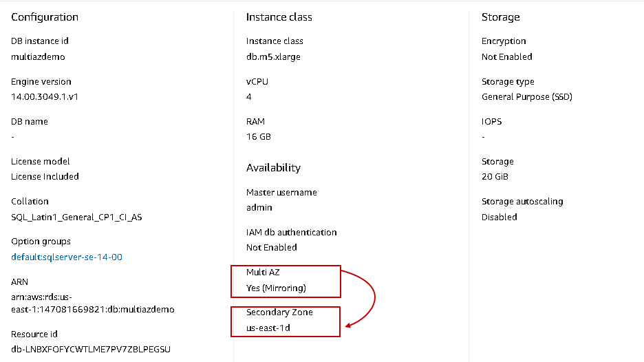Click the General Purpose (SSD) storage type
This screenshot has width=644, height=362.
click(526, 96)
